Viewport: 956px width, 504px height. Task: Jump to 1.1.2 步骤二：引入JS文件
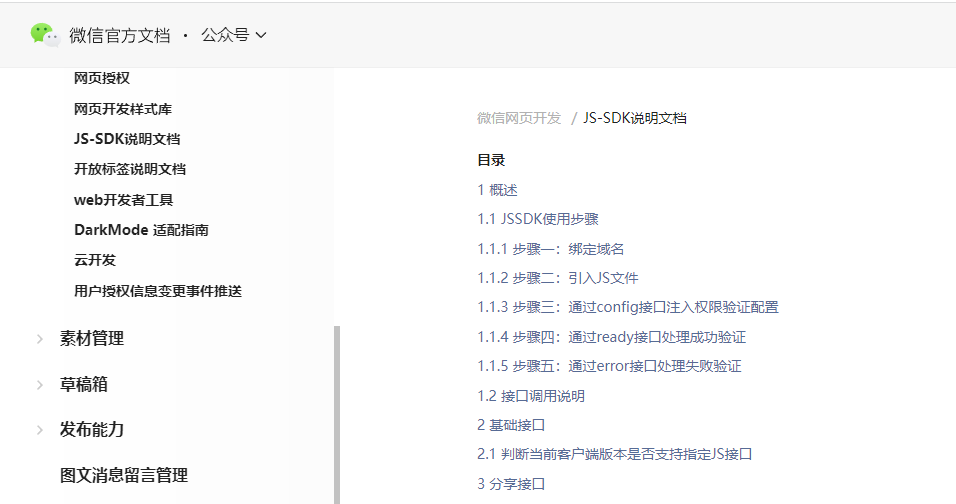558,279
